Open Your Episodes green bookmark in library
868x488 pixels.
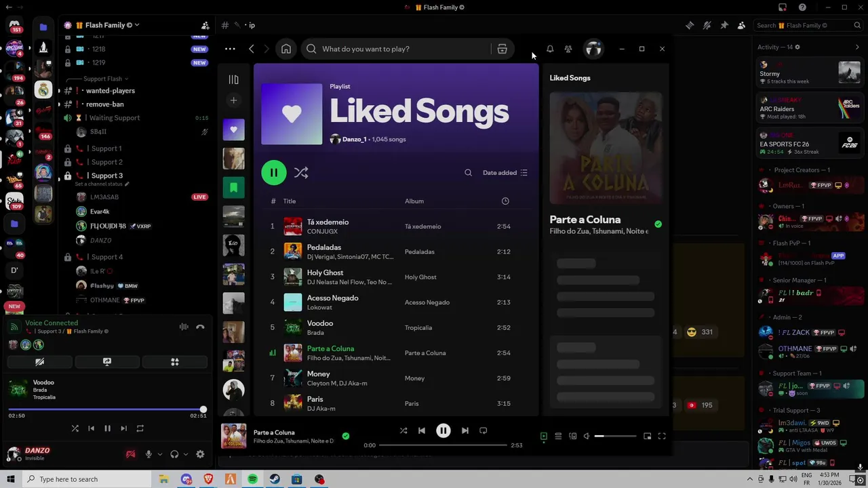[x=233, y=187]
